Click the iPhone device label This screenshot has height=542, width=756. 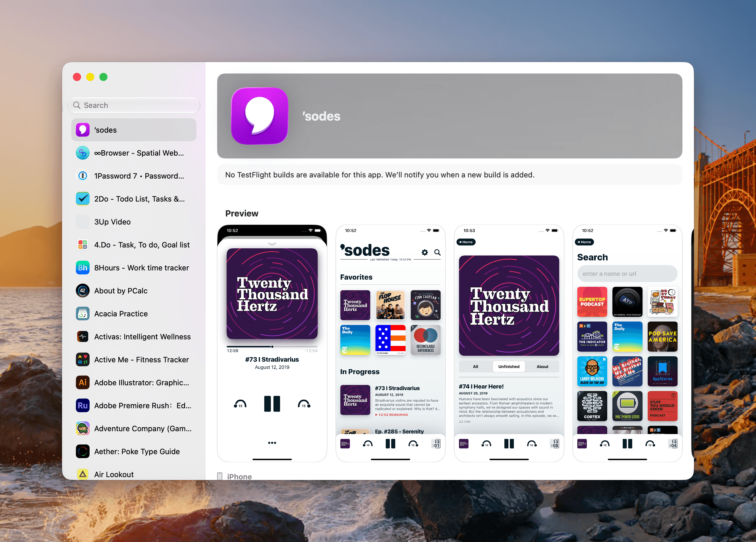point(239,476)
